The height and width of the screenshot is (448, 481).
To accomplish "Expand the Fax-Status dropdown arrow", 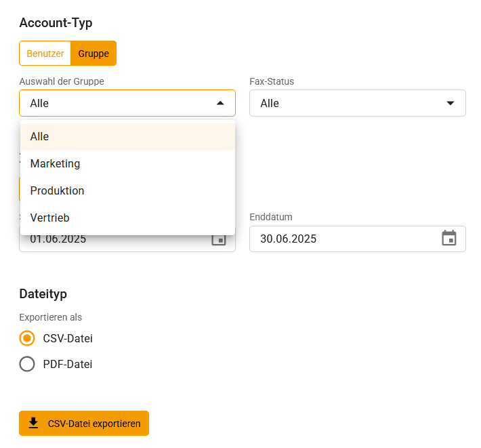I will click(450, 103).
